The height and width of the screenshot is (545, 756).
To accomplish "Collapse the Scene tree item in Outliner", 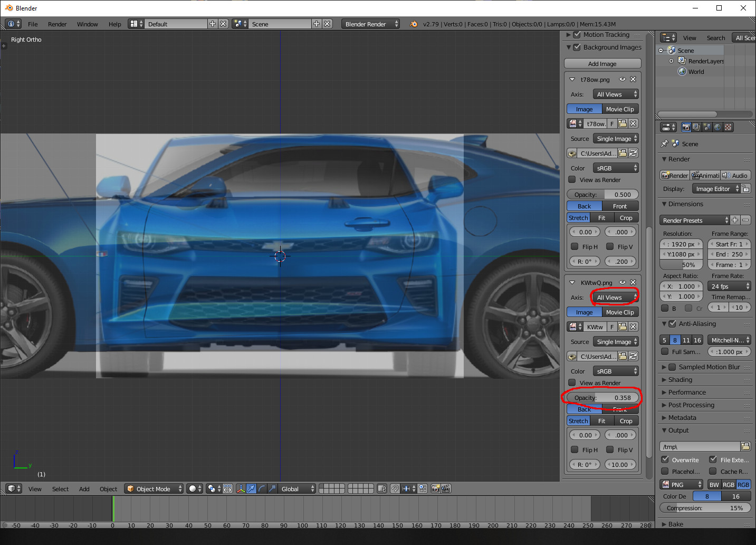I will [x=661, y=50].
